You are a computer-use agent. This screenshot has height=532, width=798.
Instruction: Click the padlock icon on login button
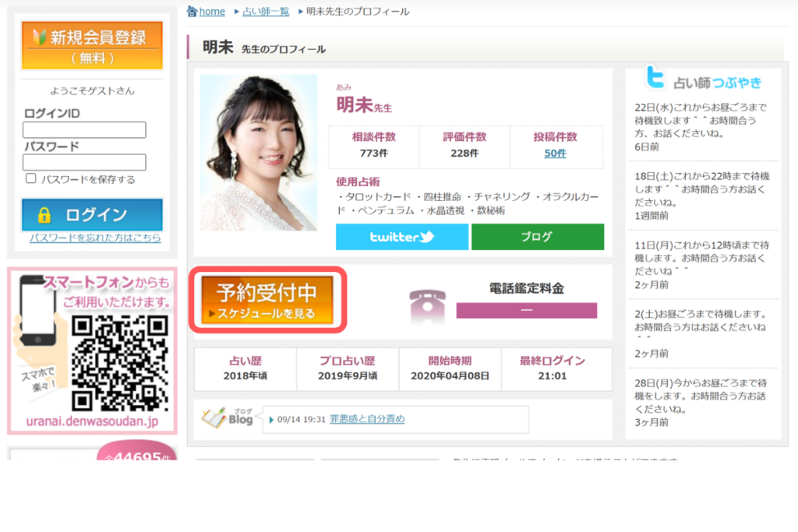[44, 215]
